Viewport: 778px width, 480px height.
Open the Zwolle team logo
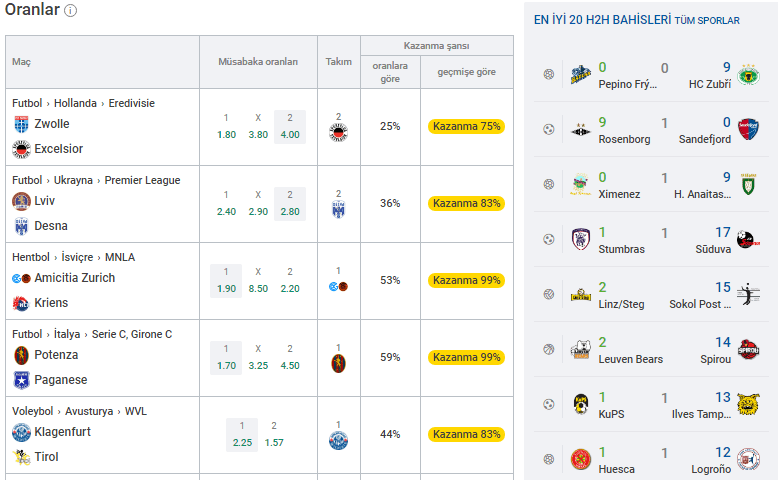[x=21, y=124]
